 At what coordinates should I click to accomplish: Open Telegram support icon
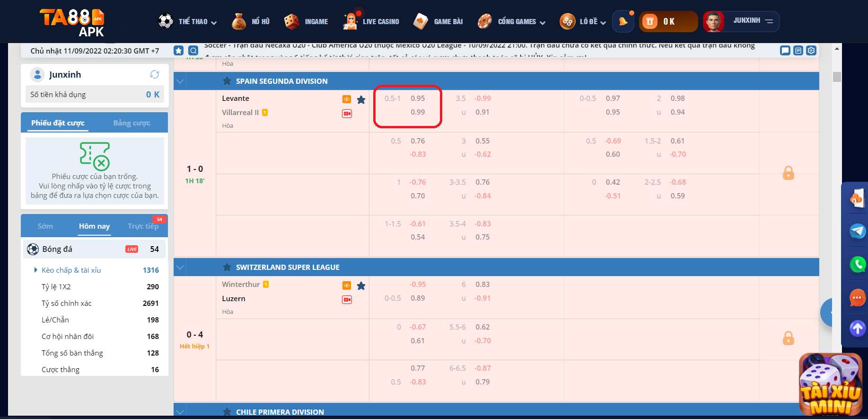(x=857, y=231)
